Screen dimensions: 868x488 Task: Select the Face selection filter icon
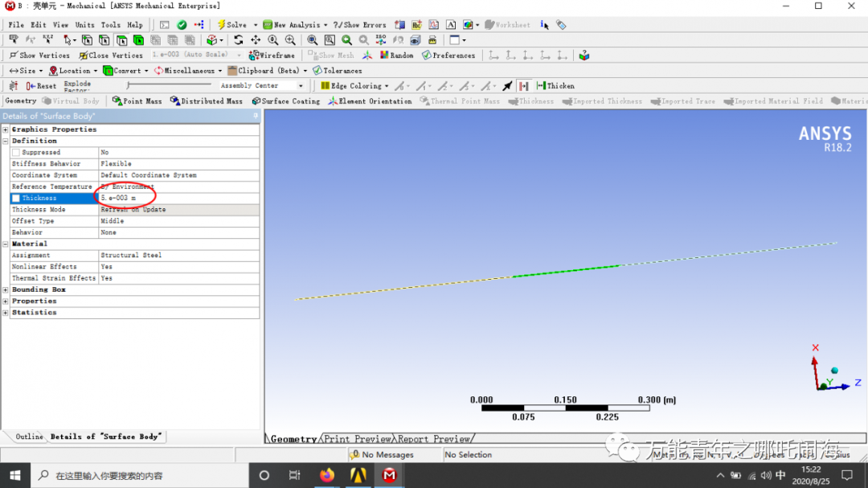pos(121,40)
